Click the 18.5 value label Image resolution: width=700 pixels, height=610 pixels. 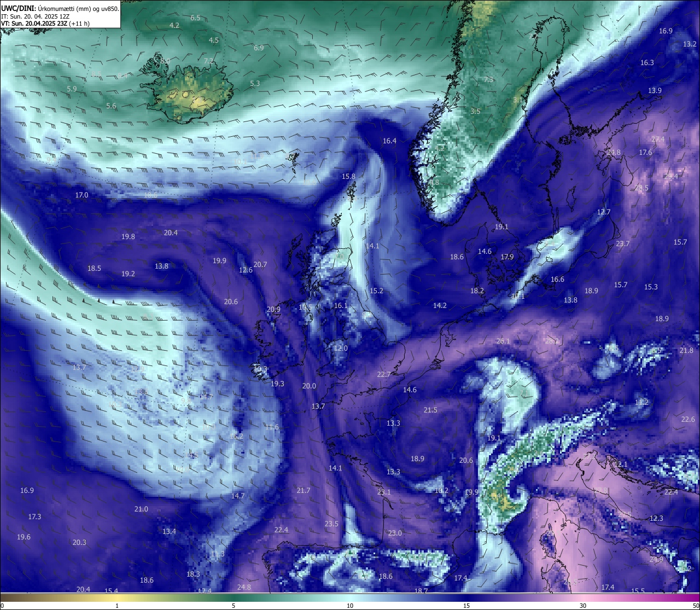(94, 268)
